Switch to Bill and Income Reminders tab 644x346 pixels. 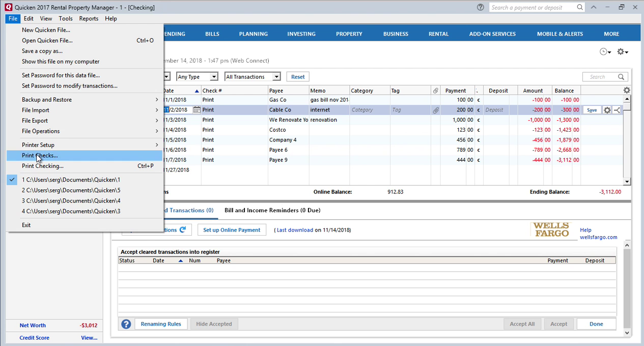click(x=272, y=210)
